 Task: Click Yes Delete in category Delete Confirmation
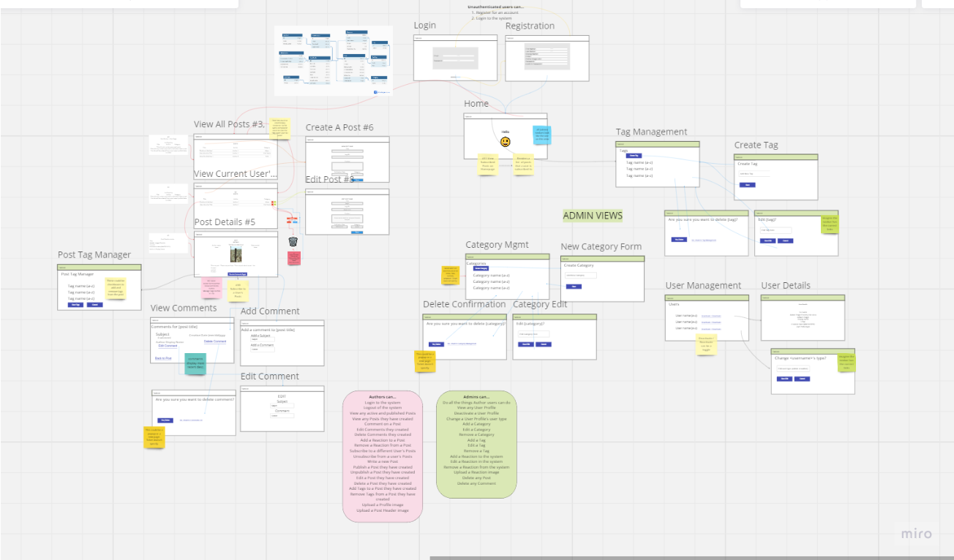(x=436, y=344)
